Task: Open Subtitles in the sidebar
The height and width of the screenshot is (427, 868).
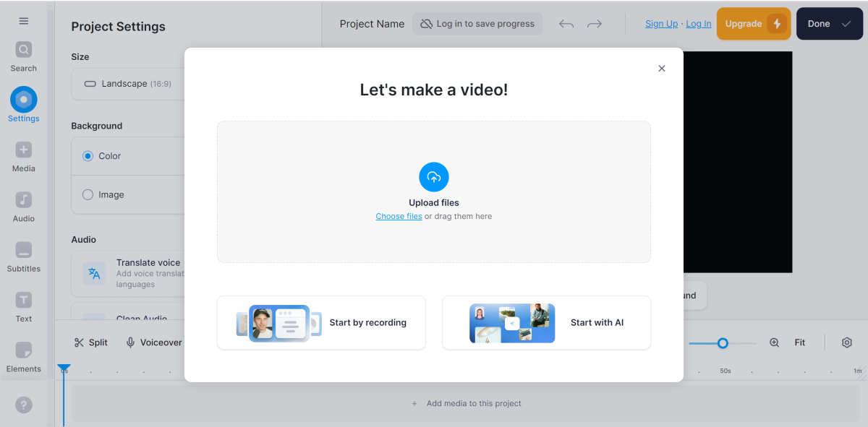Action: (23, 257)
